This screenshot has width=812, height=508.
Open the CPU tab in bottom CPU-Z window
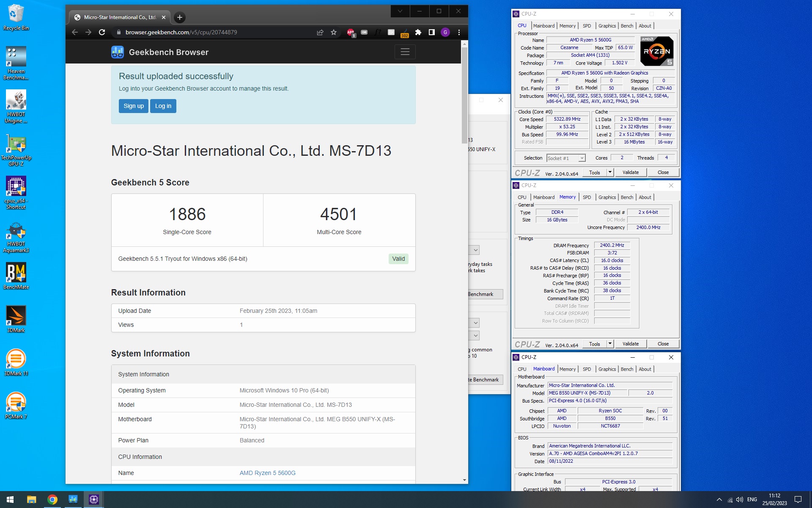pyautogui.click(x=522, y=369)
